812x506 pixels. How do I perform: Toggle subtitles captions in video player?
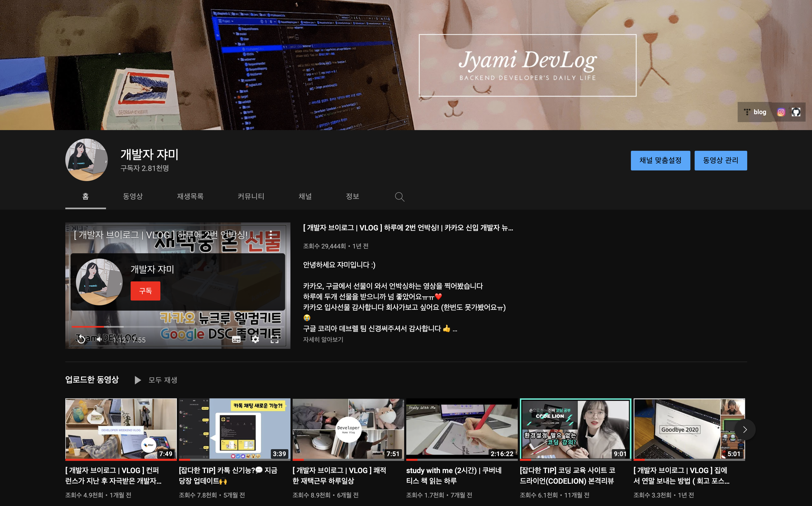pyautogui.click(x=236, y=339)
